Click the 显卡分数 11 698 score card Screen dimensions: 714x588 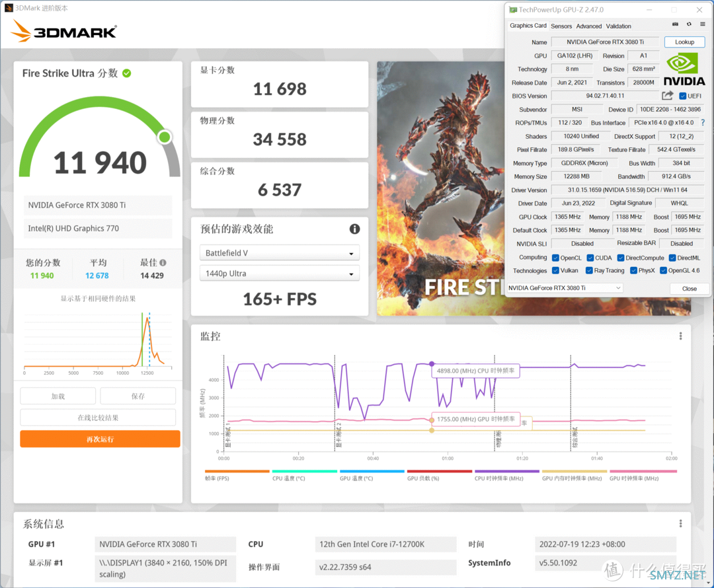pos(280,84)
